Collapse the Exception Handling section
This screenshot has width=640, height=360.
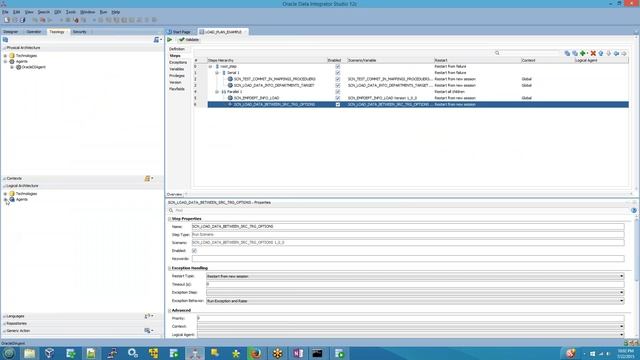click(170, 268)
